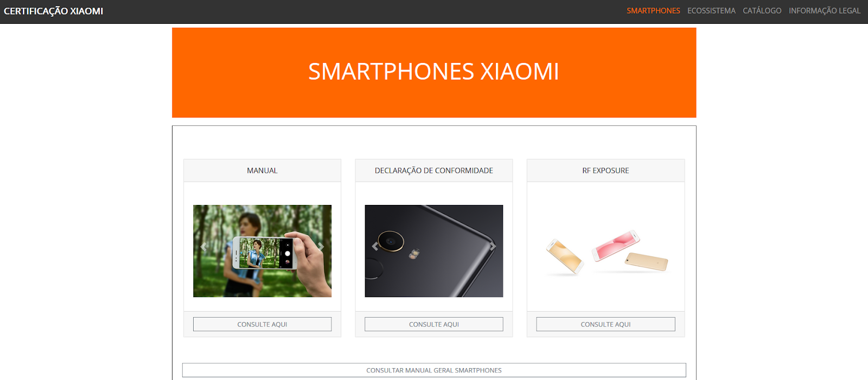Click the woman photo in the Manual card
The height and width of the screenshot is (380, 868).
(262, 251)
